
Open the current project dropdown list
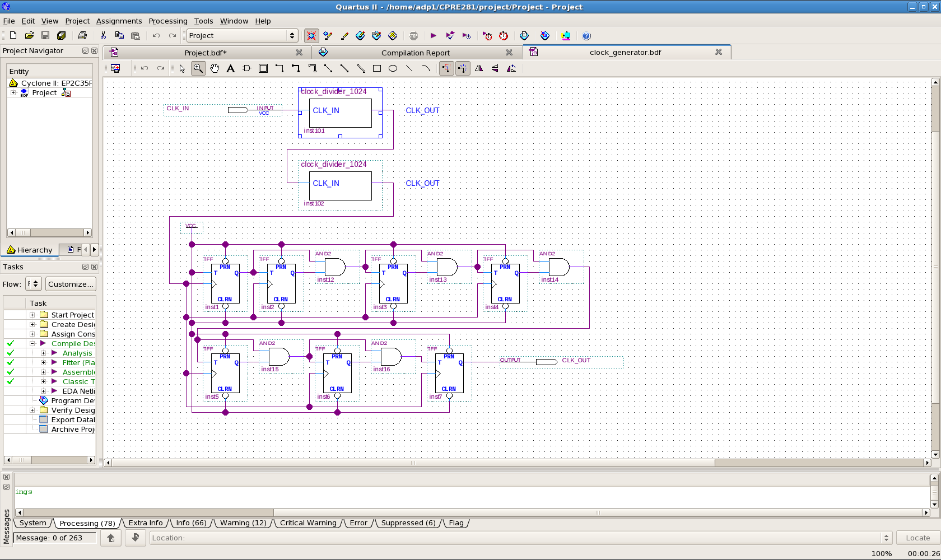click(x=292, y=35)
